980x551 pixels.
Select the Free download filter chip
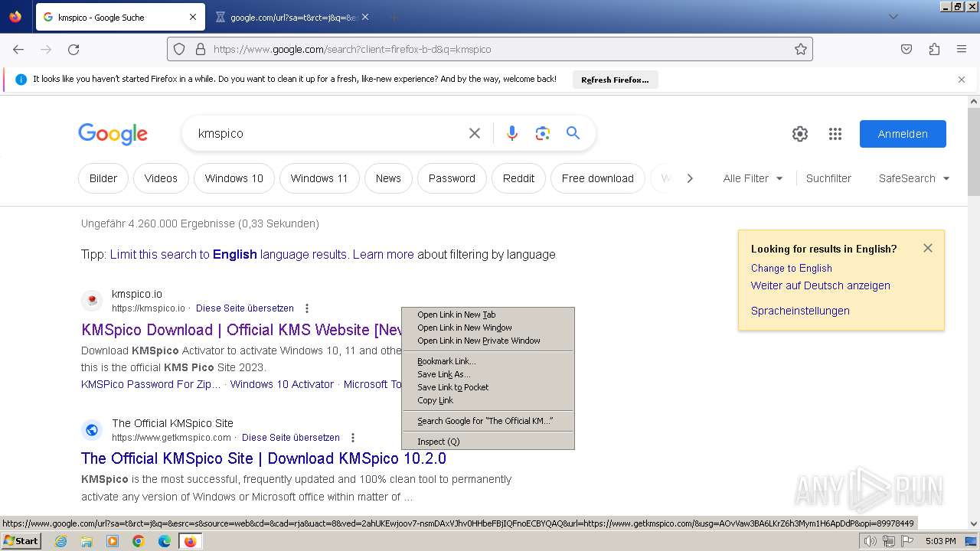click(598, 178)
